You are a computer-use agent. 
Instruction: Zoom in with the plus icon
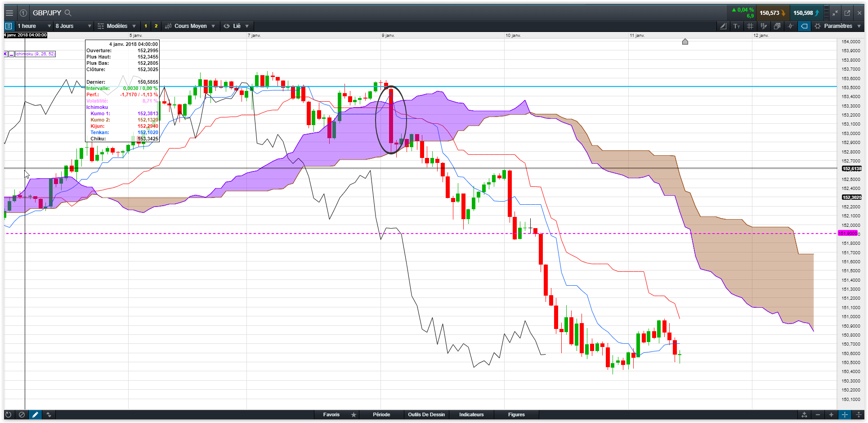pyautogui.click(x=831, y=414)
